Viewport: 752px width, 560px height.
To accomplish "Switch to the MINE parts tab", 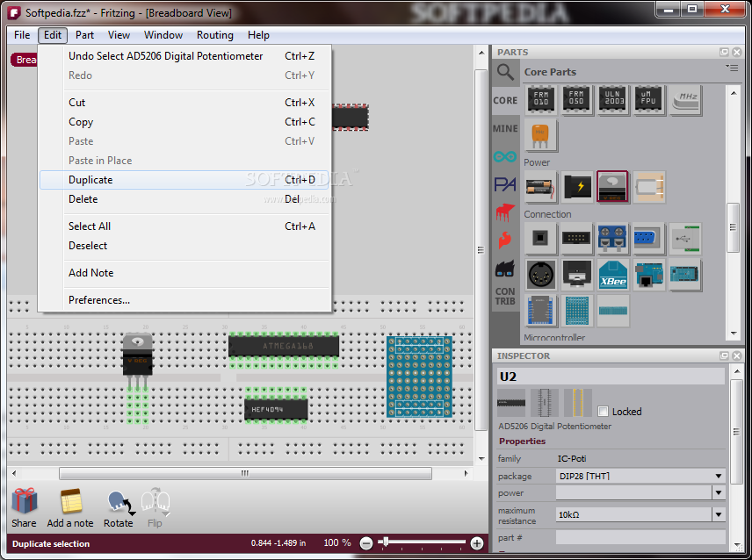I will click(505, 128).
